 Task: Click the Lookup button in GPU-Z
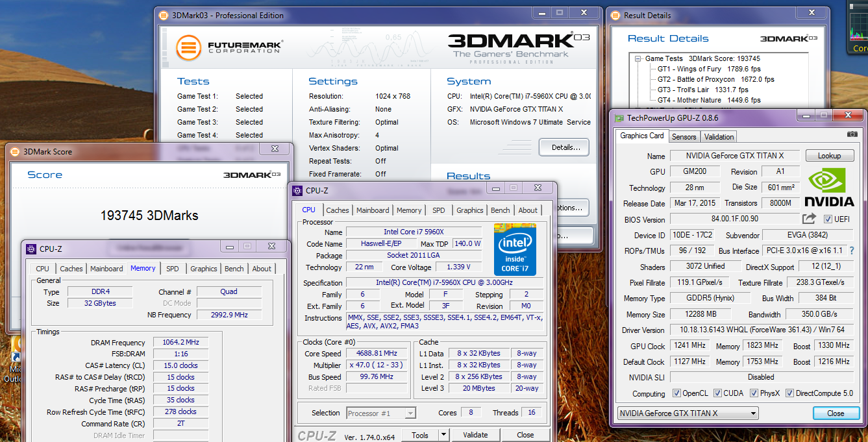coord(829,156)
